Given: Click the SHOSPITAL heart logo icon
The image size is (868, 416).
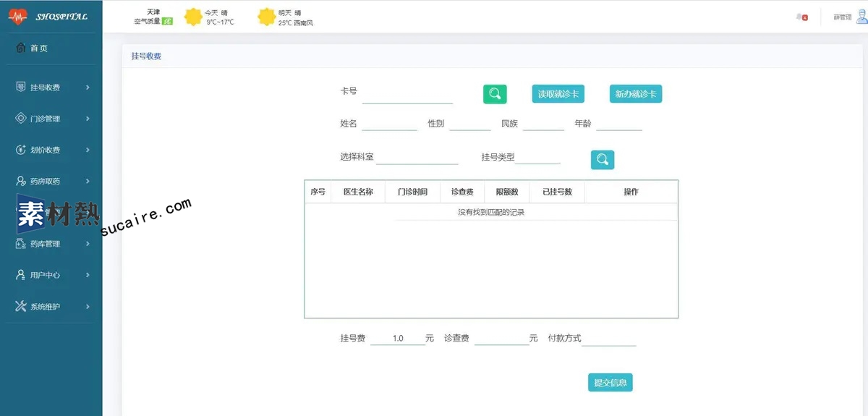Looking at the screenshot, I should point(17,16).
